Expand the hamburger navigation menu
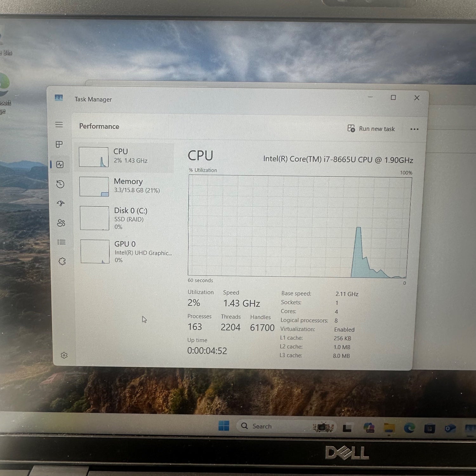Screen dimensions: 476x476 pyautogui.click(x=59, y=124)
